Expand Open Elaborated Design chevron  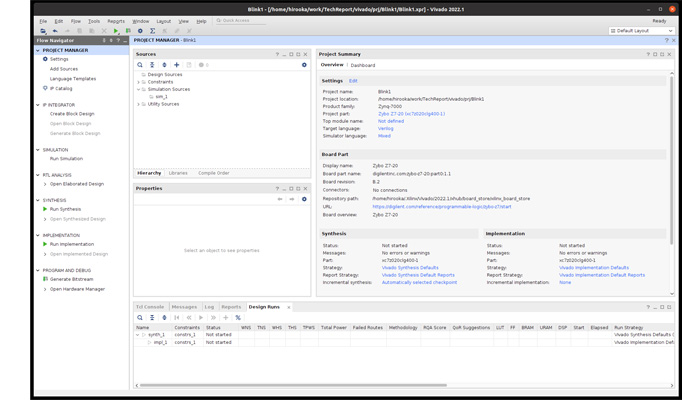click(x=45, y=184)
